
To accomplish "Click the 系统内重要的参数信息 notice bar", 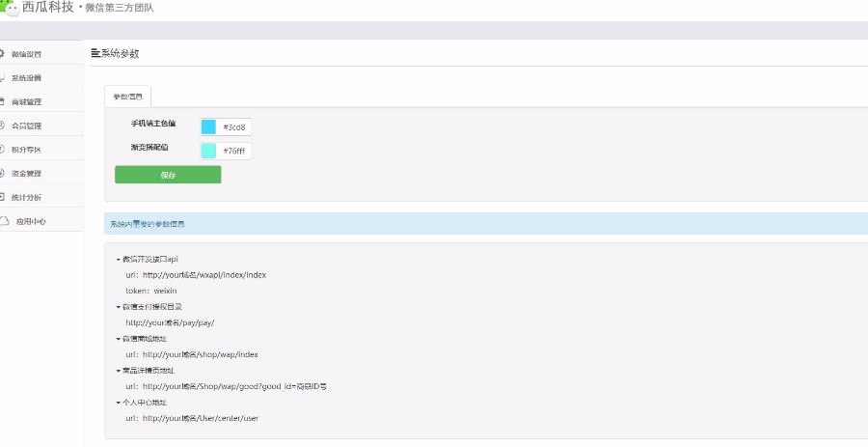I will [486, 224].
